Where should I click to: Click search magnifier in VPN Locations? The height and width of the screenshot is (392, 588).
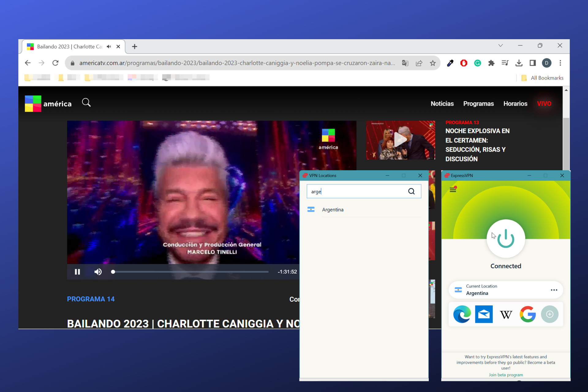click(x=411, y=191)
